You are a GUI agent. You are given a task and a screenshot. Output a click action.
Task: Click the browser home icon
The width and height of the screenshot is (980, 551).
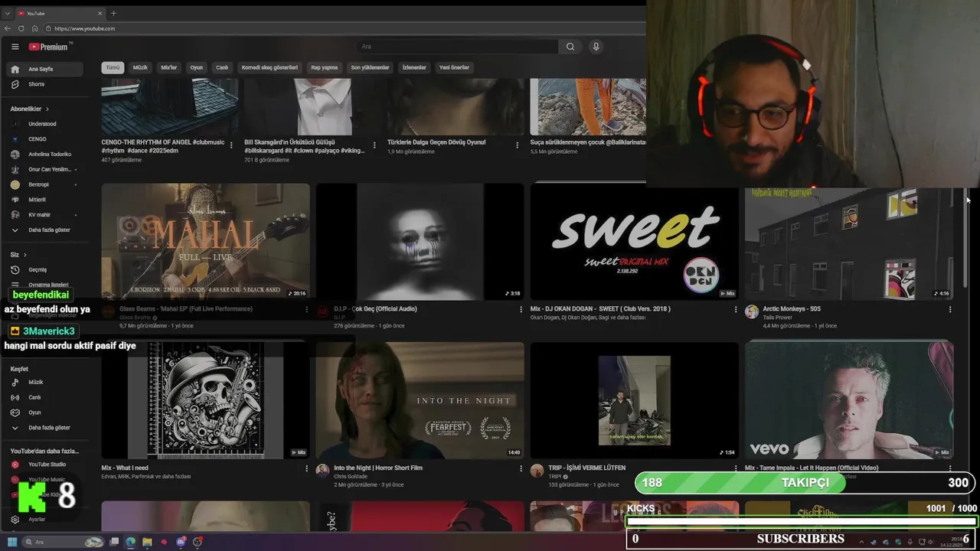pyautogui.click(x=34, y=28)
